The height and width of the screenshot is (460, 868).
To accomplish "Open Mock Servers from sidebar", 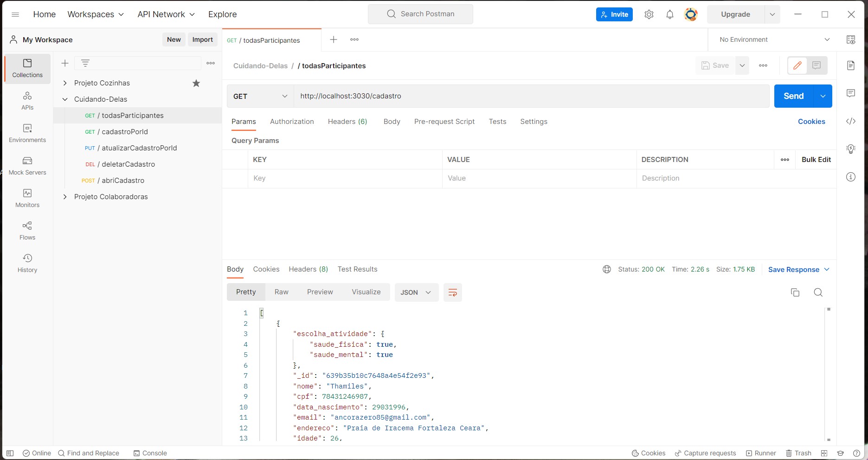I will coord(27,166).
